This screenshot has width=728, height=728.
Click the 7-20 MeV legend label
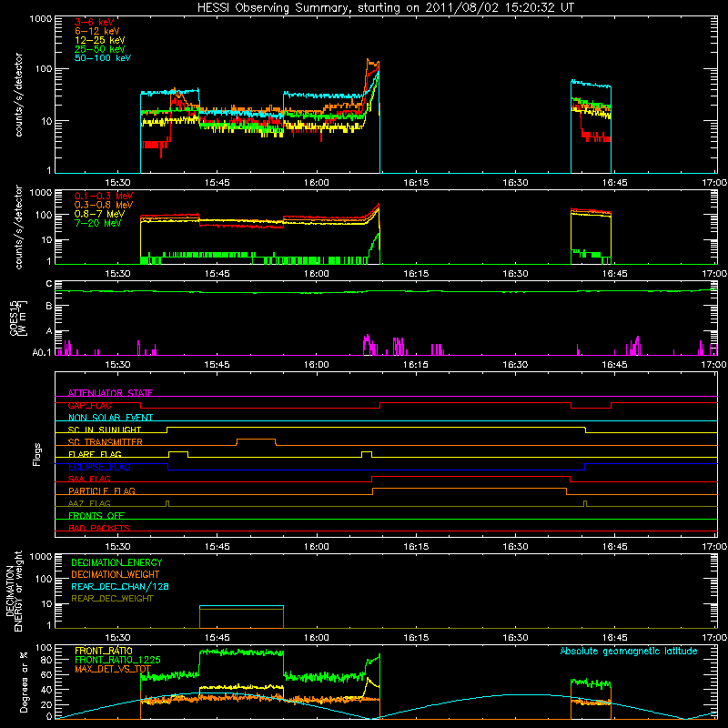pos(98,223)
